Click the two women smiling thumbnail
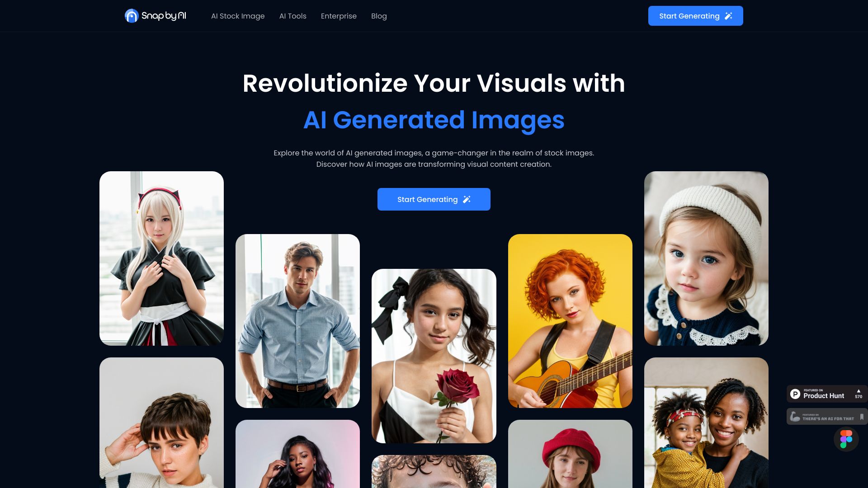The width and height of the screenshot is (868, 488). click(706, 423)
